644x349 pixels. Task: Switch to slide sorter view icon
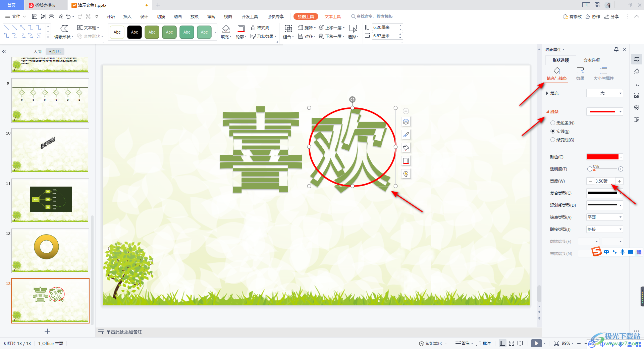pos(512,343)
